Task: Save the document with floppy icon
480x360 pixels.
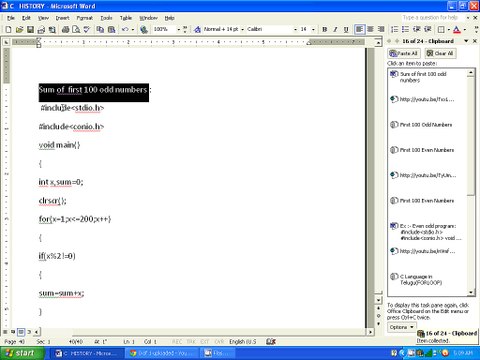Action: pos(30,29)
